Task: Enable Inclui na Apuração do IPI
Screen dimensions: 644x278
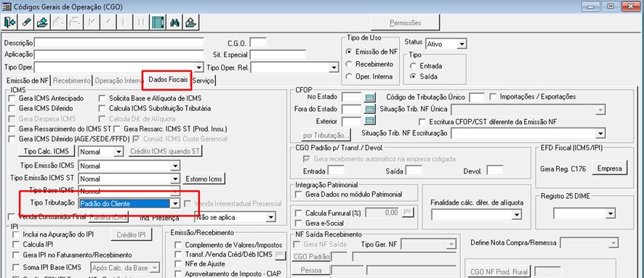Action: tap(16, 234)
